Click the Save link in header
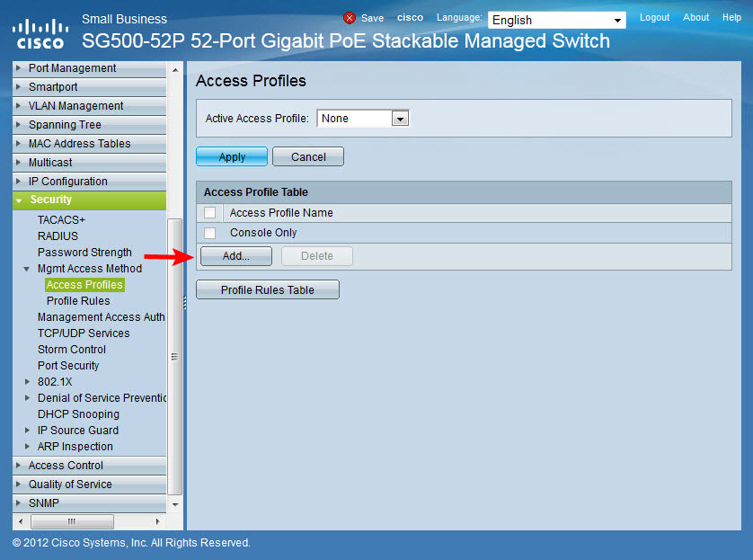The image size is (753, 560). (372, 18)
